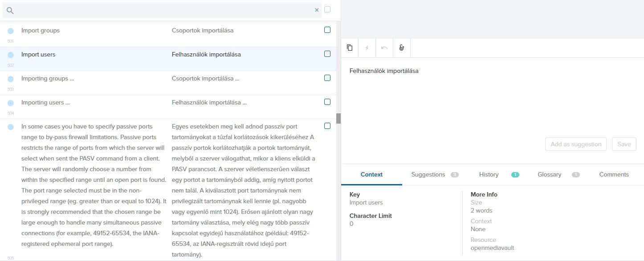This screenshot has width=644, height=261.
Task: Click status dot beside Importing users
Action: coord(11,103)
